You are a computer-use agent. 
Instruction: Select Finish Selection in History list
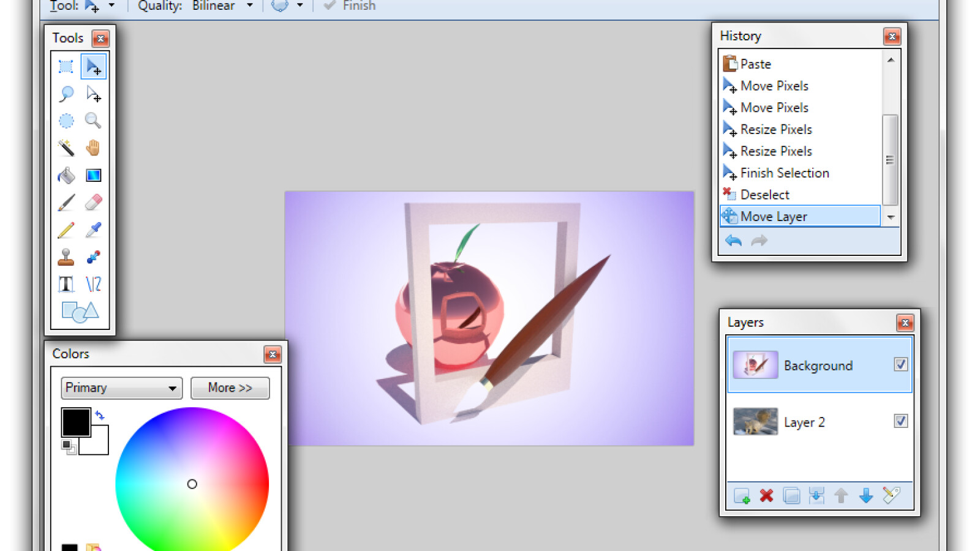(x=784, y=173)
